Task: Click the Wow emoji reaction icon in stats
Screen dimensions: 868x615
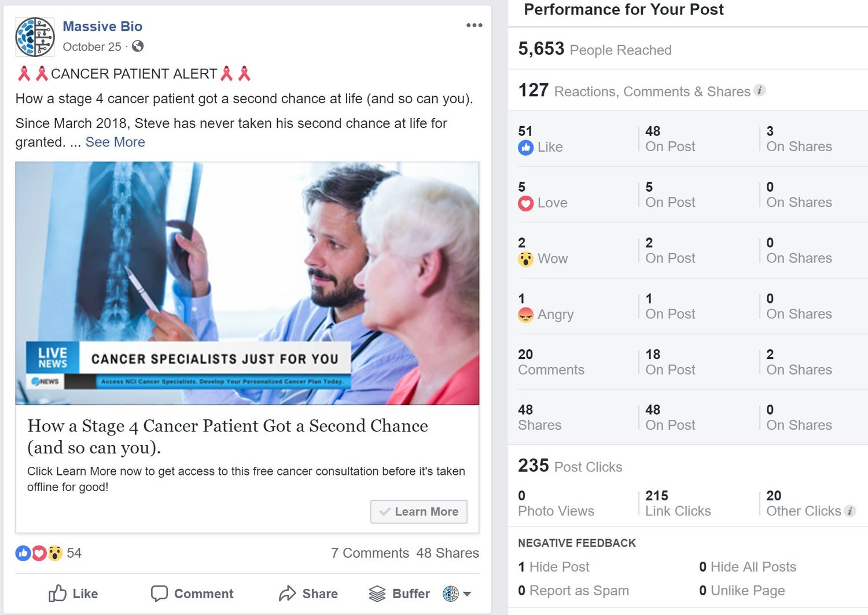Action: point(525,259)
